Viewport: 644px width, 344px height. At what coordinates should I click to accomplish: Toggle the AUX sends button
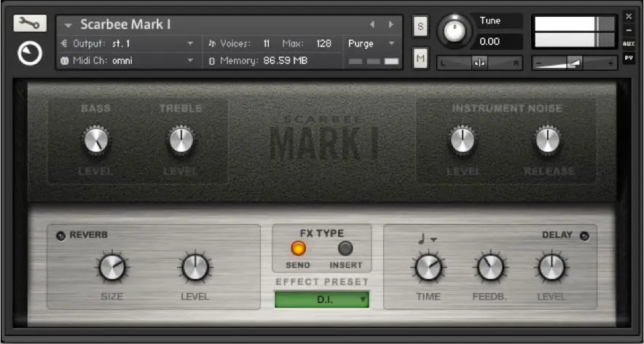629,44
